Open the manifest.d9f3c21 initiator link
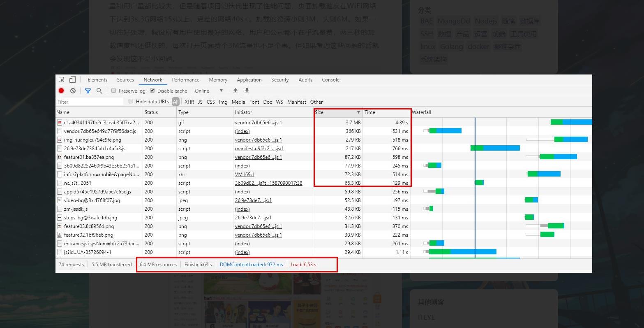 point(259,149)
